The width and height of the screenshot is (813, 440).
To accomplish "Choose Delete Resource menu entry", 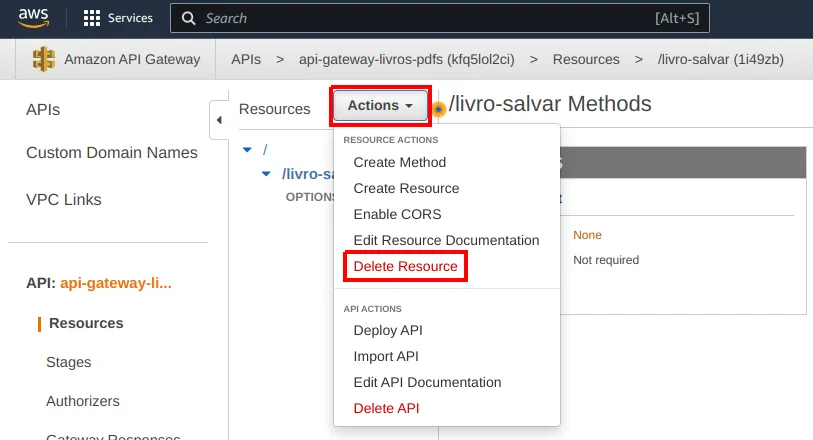I will [405, 266].
